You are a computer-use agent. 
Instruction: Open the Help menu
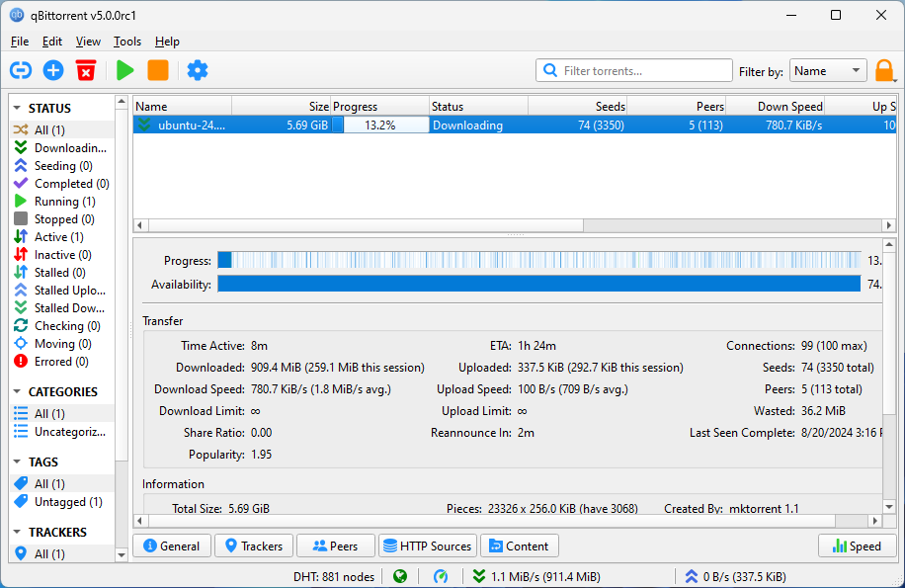(167, 42)
